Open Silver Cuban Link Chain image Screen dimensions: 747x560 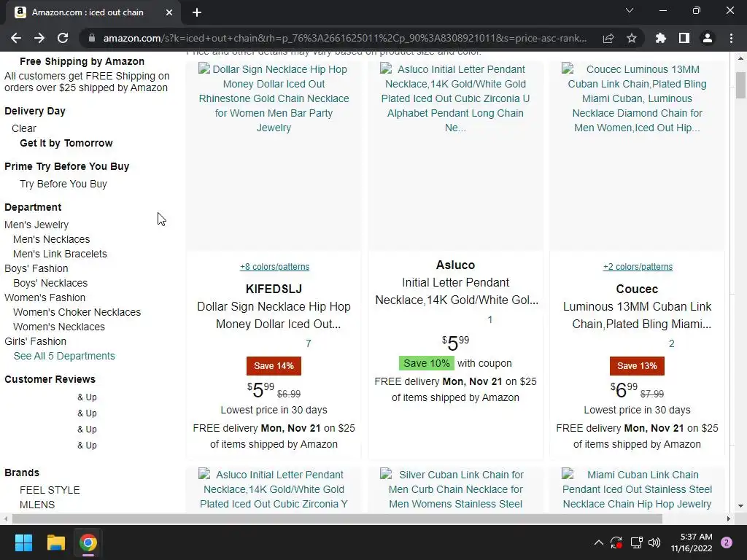(x=455, y=489)
